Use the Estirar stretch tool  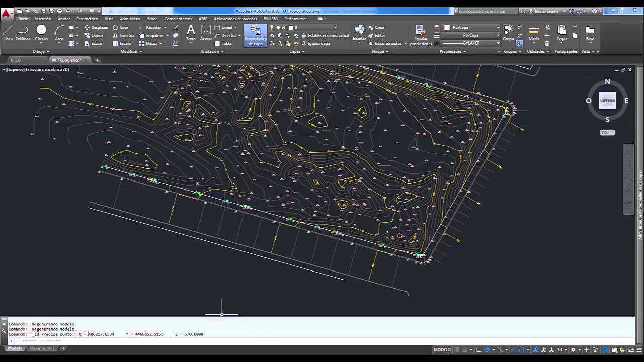point(93,43)
